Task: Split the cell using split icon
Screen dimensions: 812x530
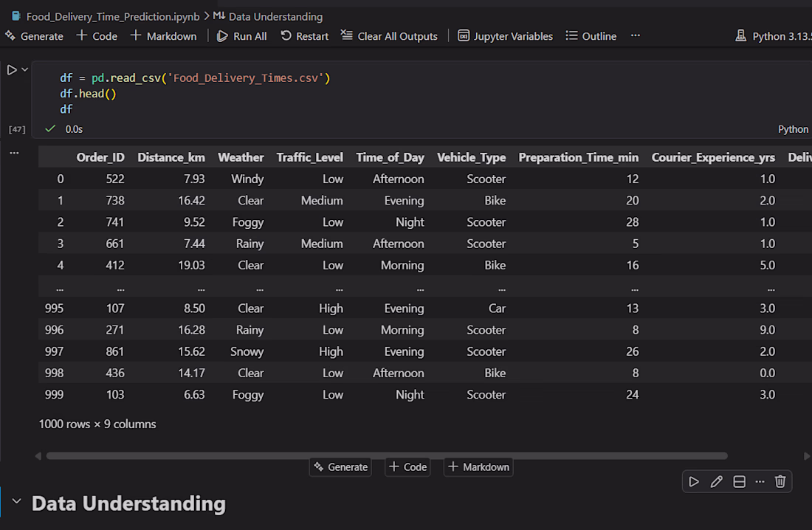Action: [x=740, y=482]
